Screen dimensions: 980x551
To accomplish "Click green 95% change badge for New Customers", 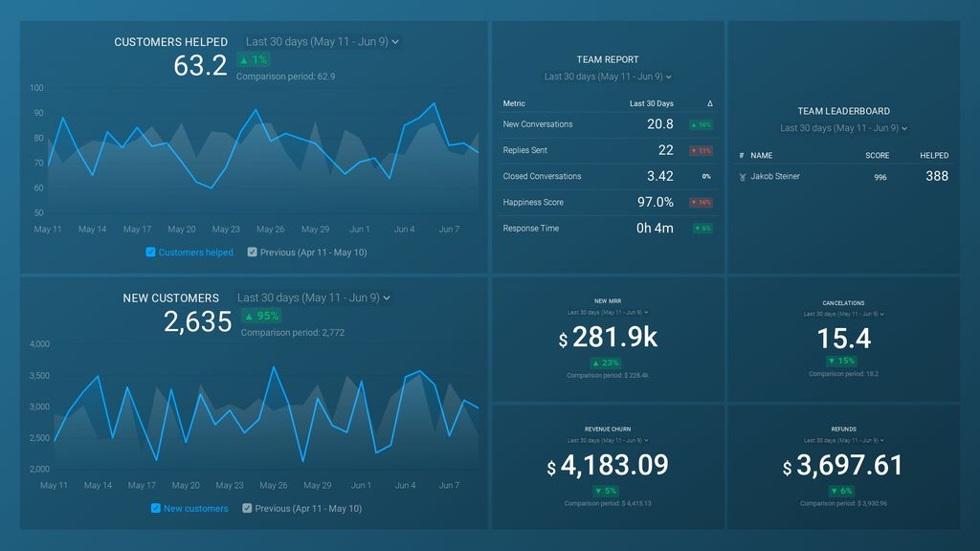I will (262, 316).
